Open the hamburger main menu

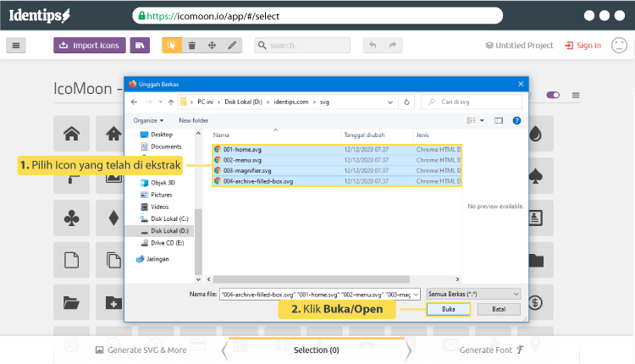tap(16, 46)
